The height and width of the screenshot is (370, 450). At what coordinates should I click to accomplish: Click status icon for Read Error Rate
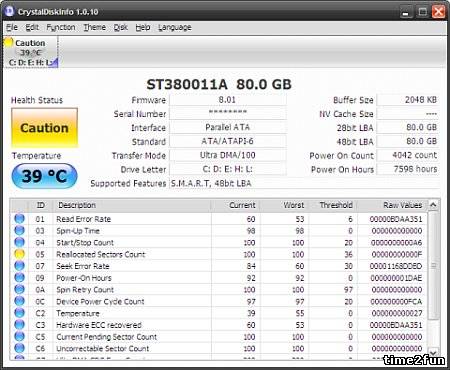click(x=20, y=219)
